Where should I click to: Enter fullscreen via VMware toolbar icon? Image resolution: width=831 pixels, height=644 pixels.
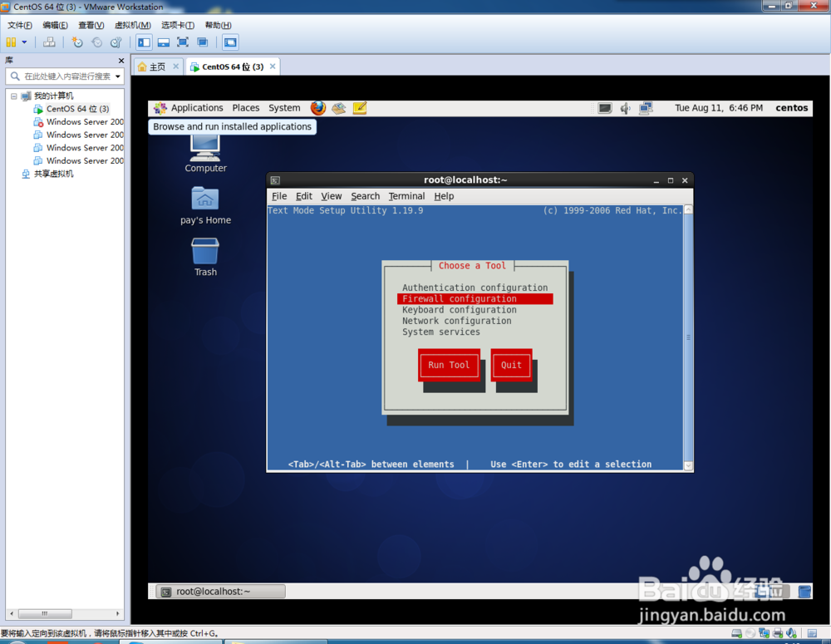point(183,42)
